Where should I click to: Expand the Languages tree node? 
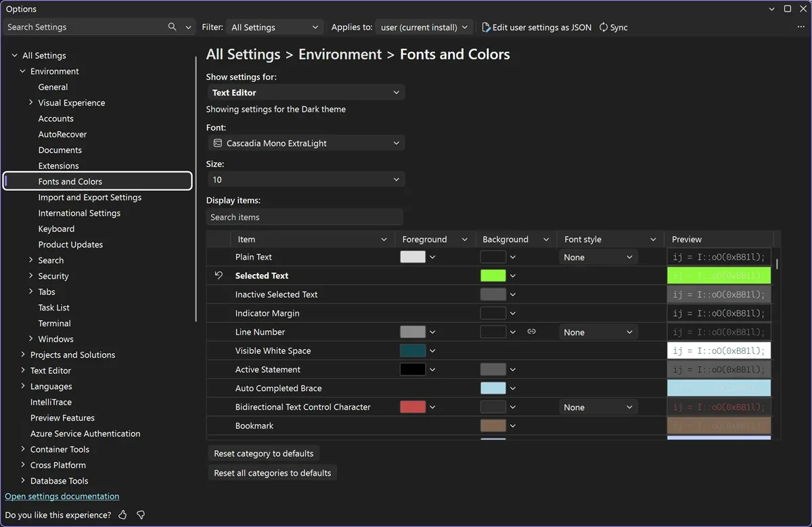click(x=23, y=386)
